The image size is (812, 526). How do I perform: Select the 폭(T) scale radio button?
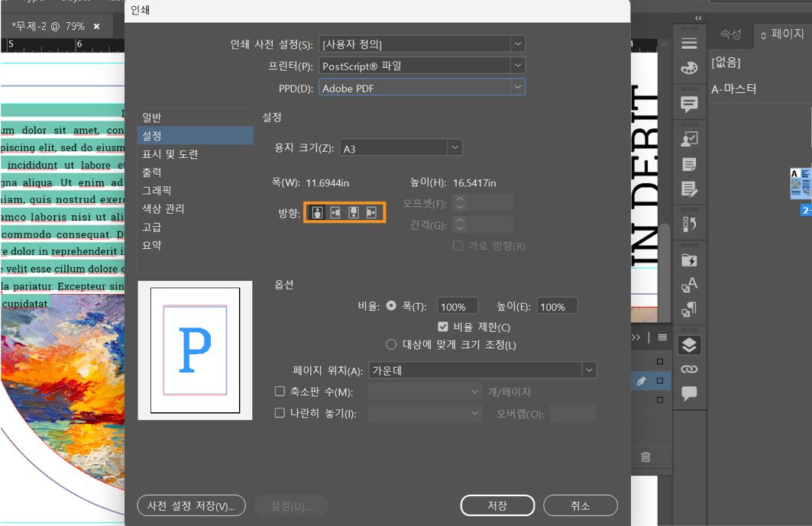click(391, 306)
